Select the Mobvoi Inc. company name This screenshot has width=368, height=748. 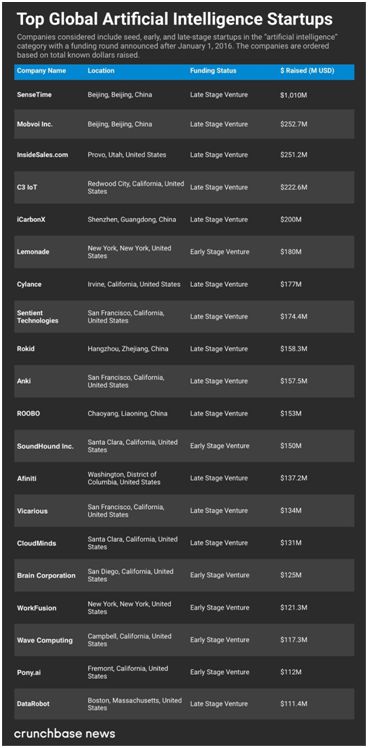pyautogui.click(x=37, y=124)
